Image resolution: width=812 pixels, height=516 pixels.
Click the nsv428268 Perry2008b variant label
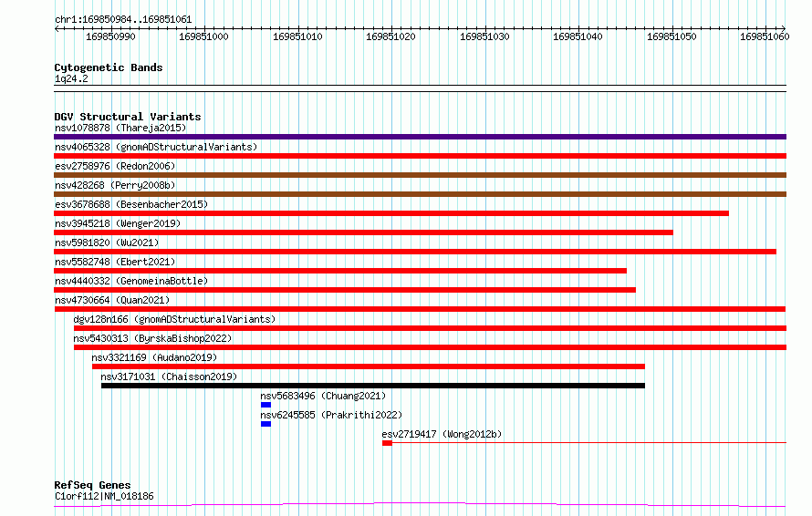pos(115,185)
